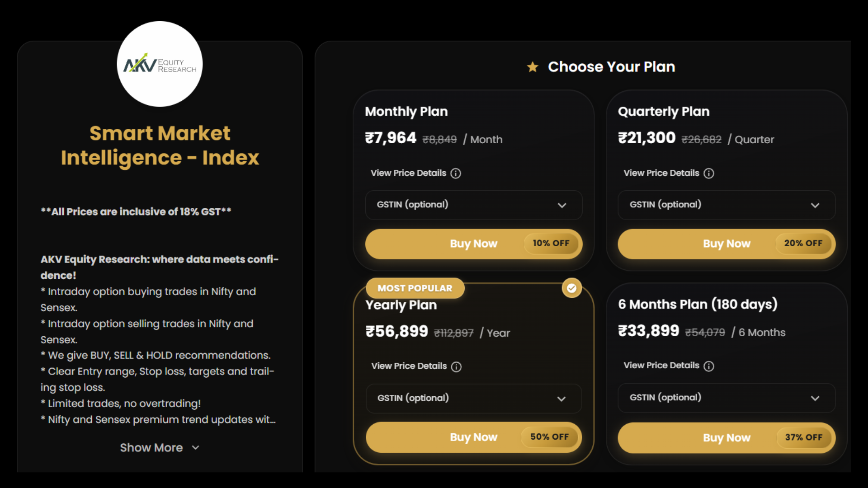
Task: Expand Monthly Plan GSTIN dropdown
Action: coord(562,206)
